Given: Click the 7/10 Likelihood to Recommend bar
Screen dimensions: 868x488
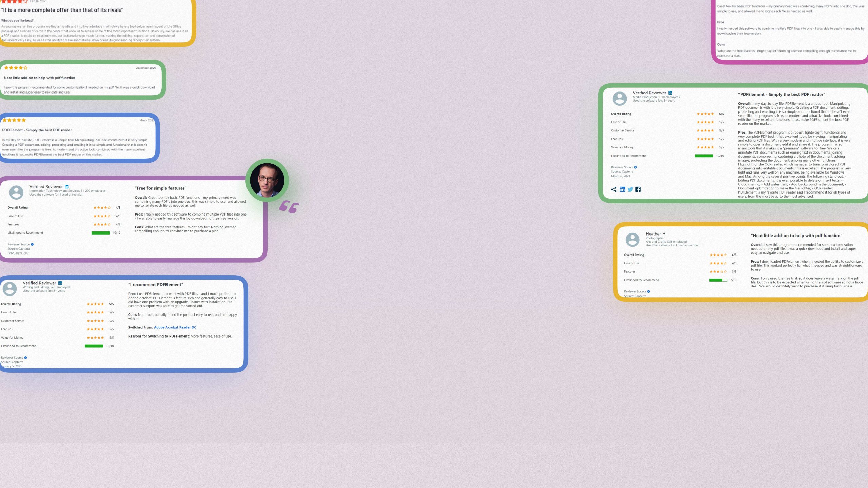Looking at the screenshot, I should [x=718, y=280].
